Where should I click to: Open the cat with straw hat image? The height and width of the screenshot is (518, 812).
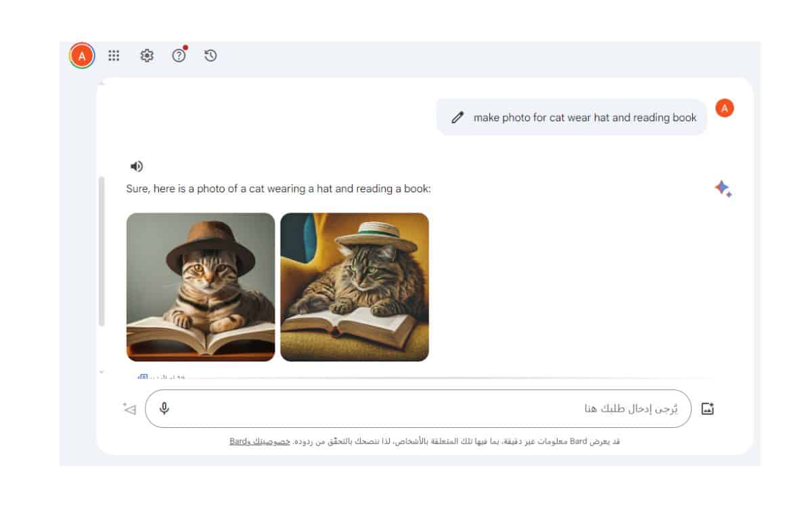pos(355,287)
